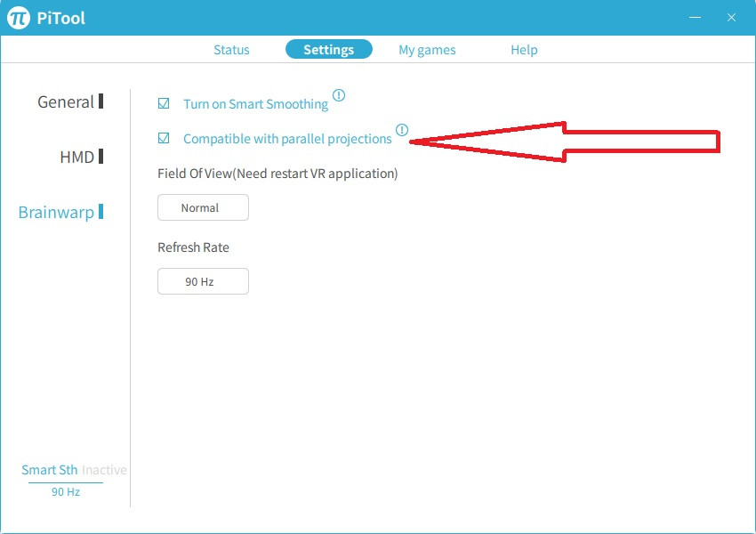Click the Smart Sth status text

[50, 470]
